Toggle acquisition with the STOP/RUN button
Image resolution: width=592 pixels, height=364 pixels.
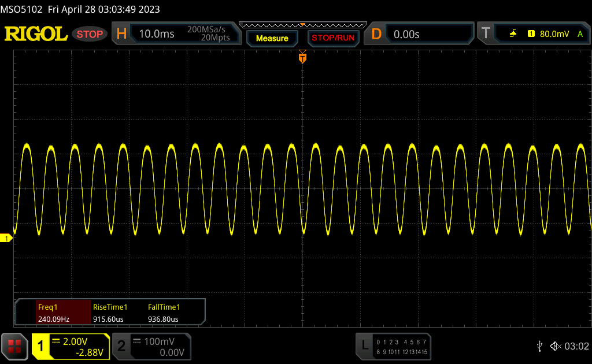point(333,38)
